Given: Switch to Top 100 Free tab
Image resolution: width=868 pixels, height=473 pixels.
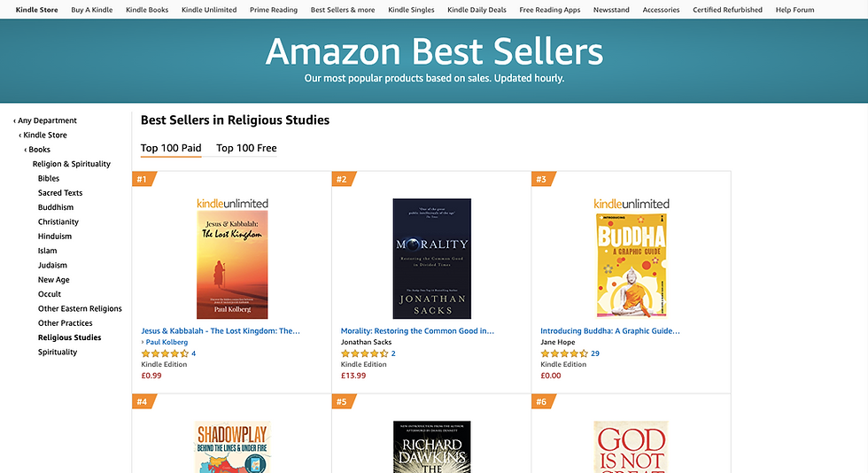Looking at the screenshot, I should (246, 148).
